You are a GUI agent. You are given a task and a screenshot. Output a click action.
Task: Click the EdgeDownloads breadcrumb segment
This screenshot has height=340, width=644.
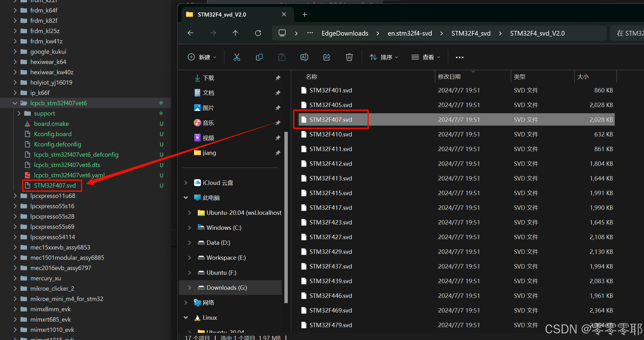coord(345,33)
